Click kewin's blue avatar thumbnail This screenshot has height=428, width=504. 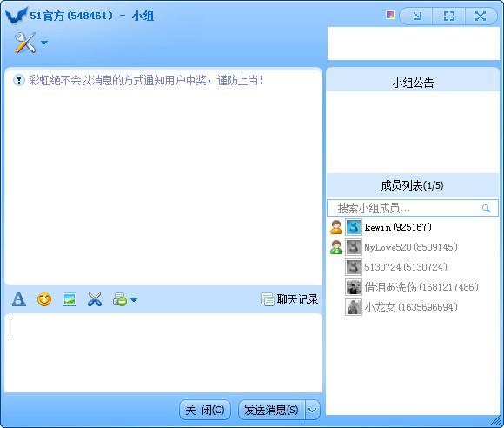[x=354, y=227]
